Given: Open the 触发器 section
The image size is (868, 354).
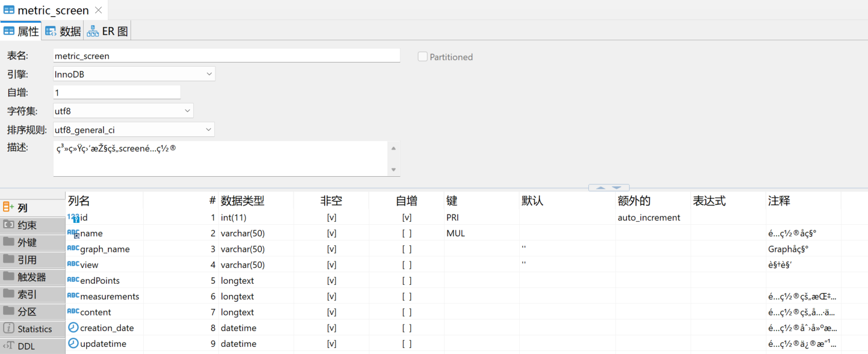Looking at the screenshot, I should coord(32,277).
